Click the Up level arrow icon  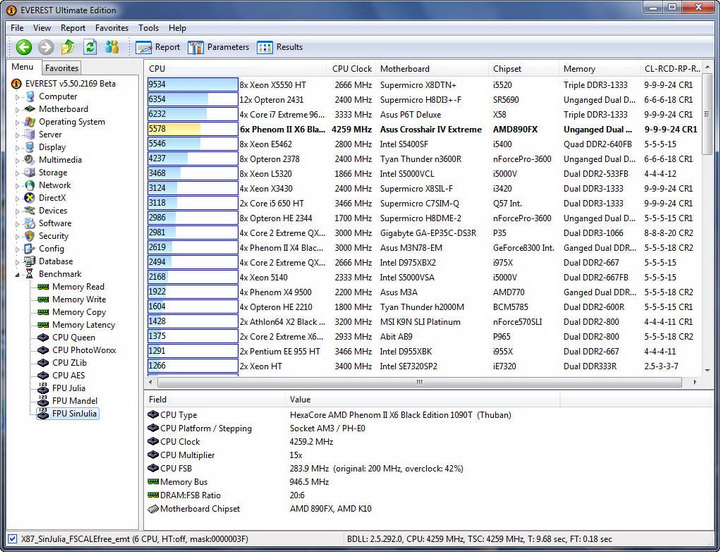(68, 47)
